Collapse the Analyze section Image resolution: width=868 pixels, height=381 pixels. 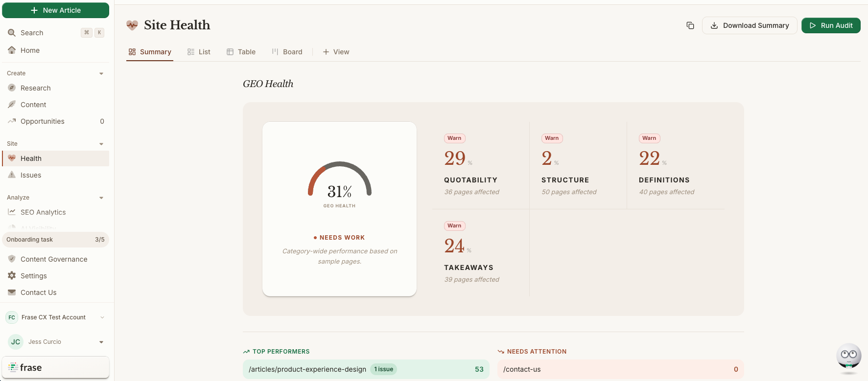[101, 198]
